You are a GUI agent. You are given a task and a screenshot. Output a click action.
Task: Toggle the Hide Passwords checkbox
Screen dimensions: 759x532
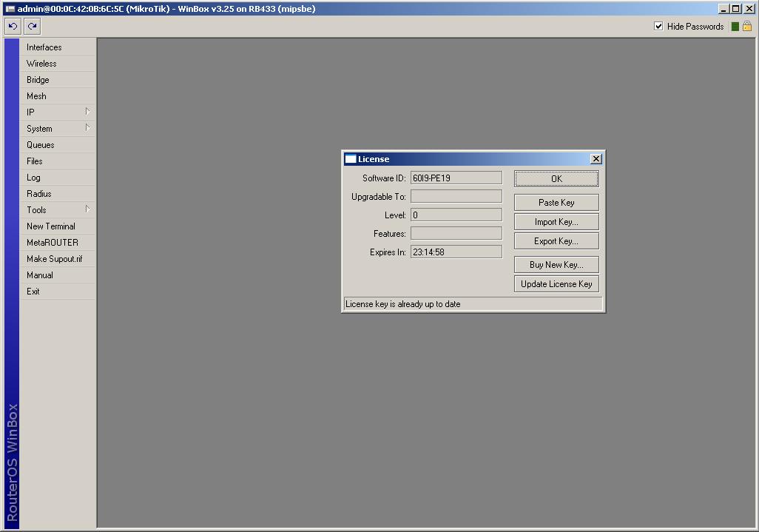click(658, 26)
